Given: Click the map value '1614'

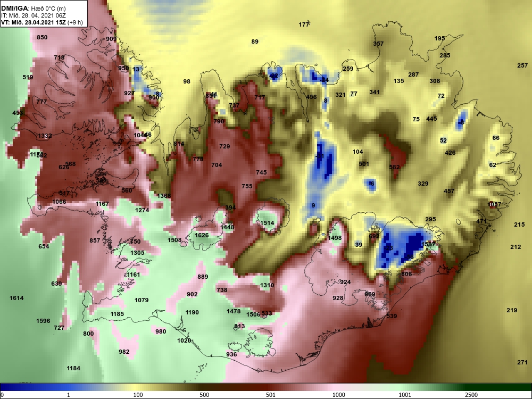Looking at the screenshot, I should pyautogui.click(x=16, y=298).
